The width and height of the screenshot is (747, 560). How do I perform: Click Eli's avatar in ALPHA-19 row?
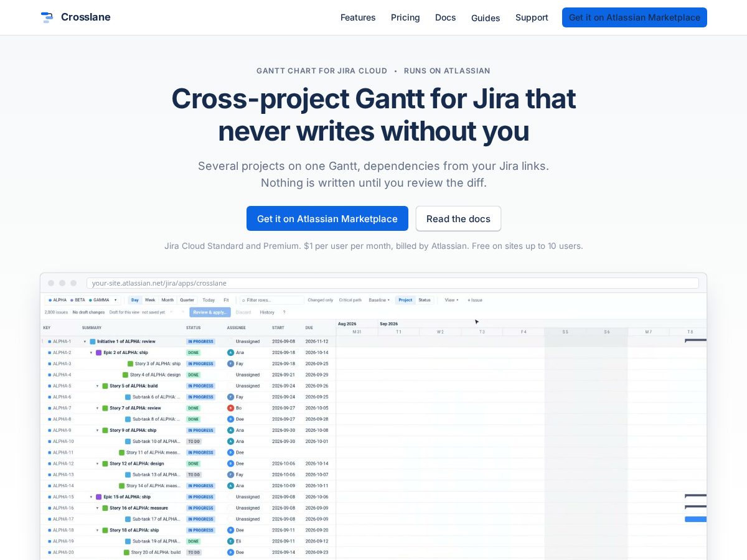(x=231, y=541)
